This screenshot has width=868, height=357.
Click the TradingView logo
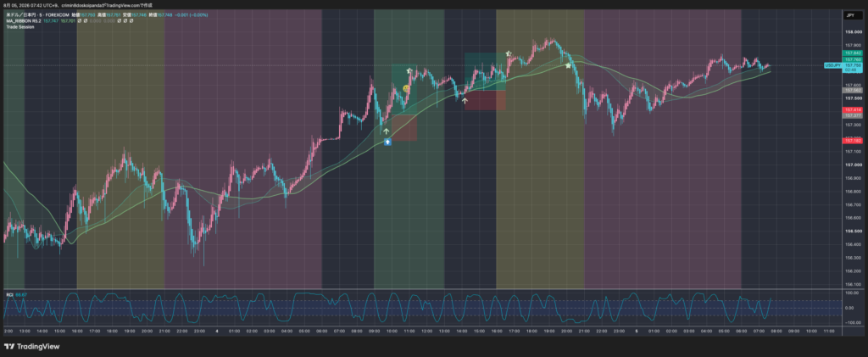click(31, 347)
